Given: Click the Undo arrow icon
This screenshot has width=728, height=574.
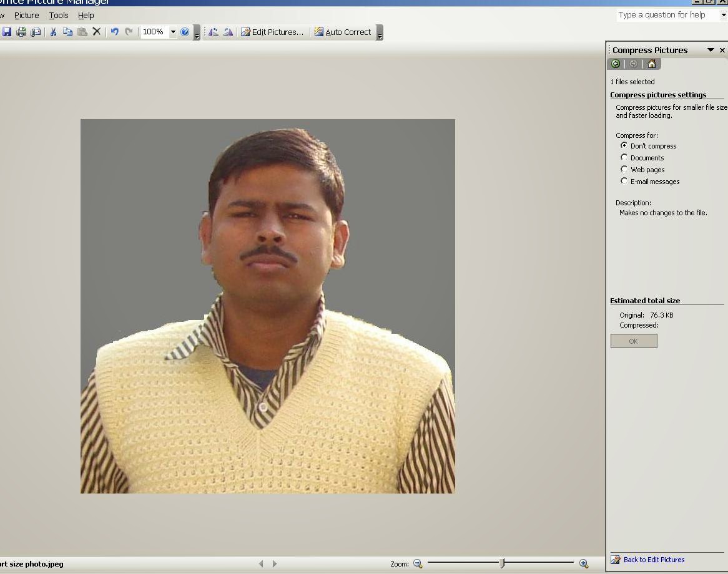Looking at the screenshot, I should 114,32.
